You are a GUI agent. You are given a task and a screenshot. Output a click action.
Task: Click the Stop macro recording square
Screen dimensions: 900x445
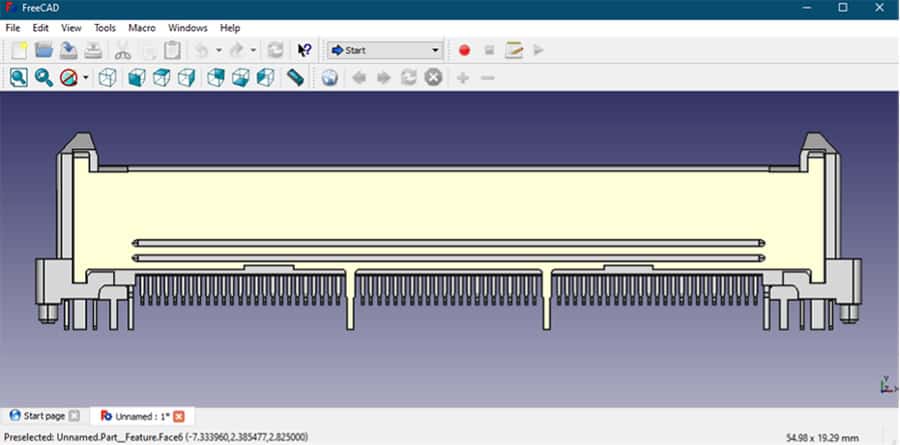[489, 51]
